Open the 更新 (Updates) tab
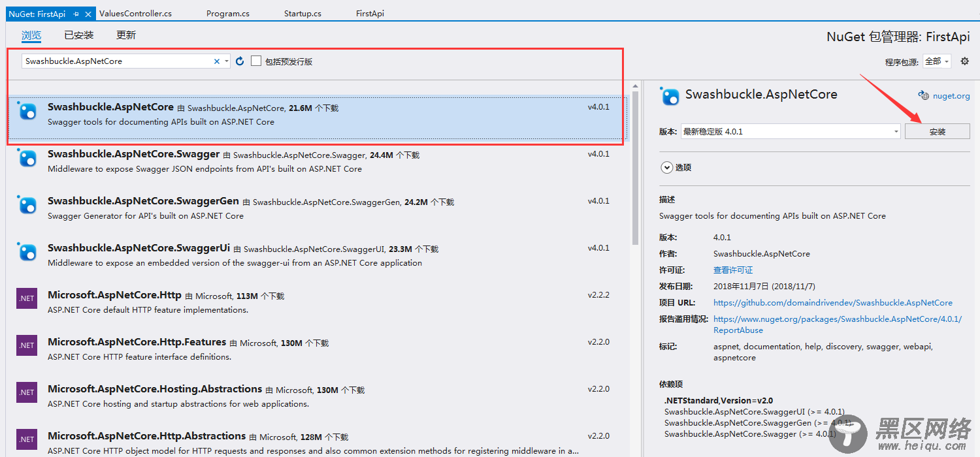This screenshot has width=980, height=457. pos(126,35)
